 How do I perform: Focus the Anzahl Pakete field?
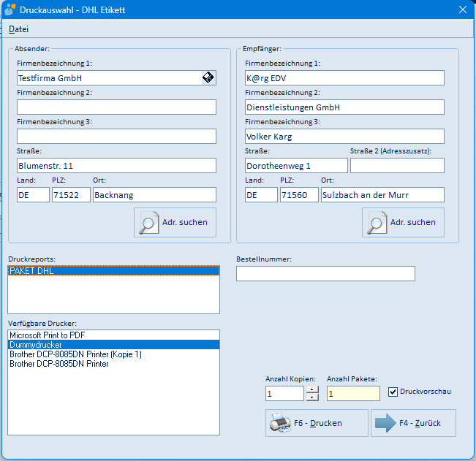tap(353, 393)
